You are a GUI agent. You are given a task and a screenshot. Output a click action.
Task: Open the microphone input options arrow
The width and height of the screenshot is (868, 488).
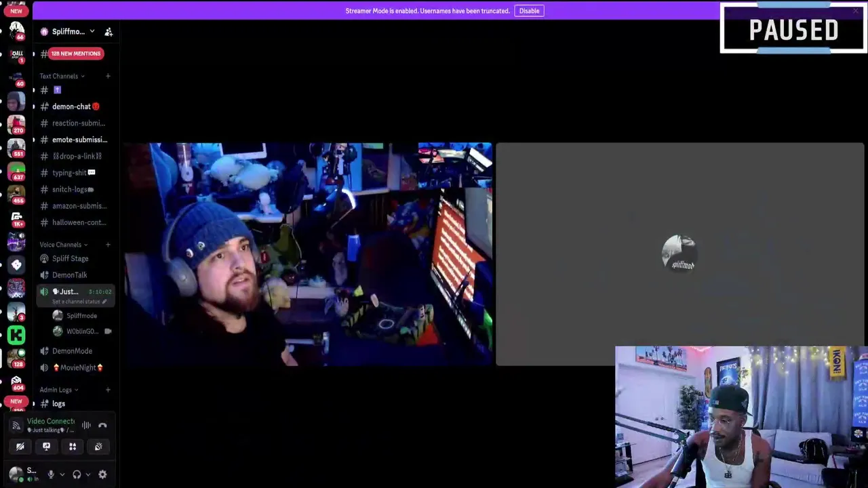(62, 474)
